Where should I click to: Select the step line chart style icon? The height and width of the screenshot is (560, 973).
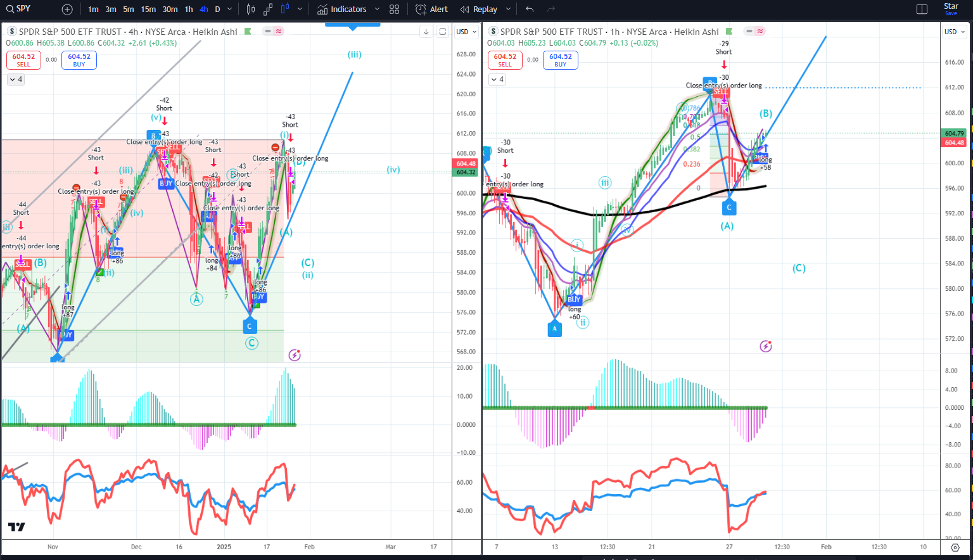point(268,10)
